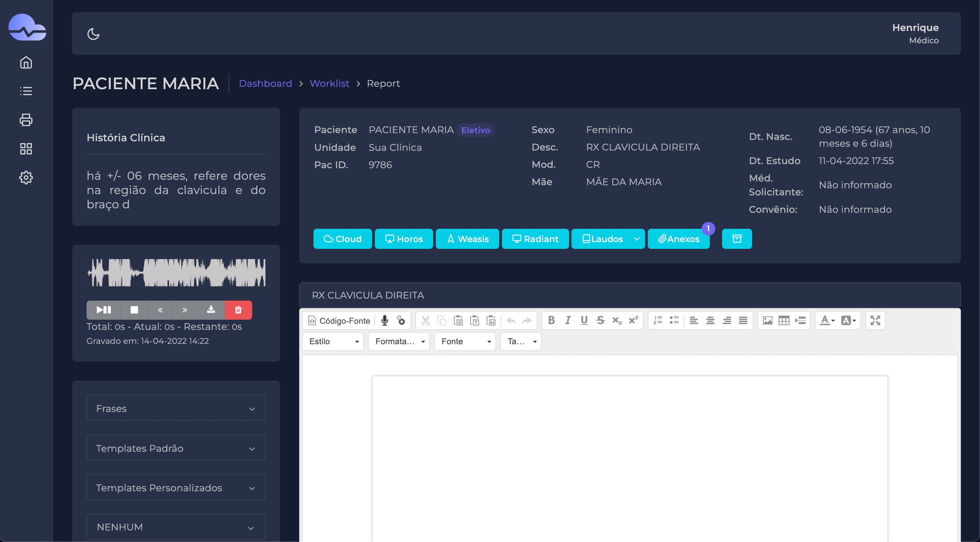Maximize the editor with fullscreen icon
980x542 pixels.
click(875, 320)
